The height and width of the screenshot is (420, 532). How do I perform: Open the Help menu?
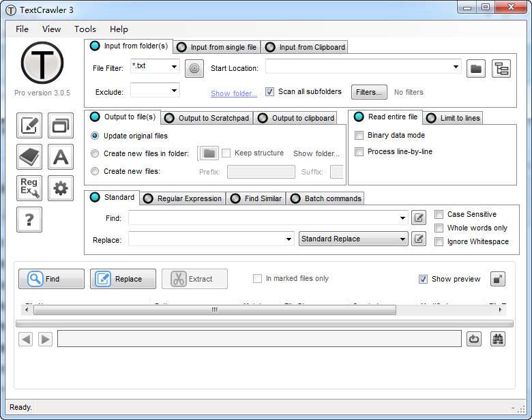(x=119, y=29)
